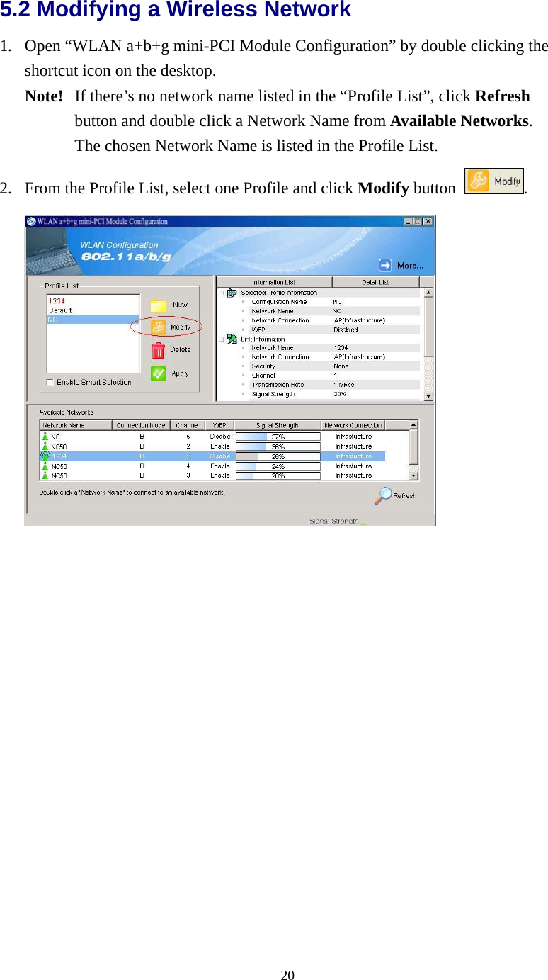Click the antenna icon of NC50 channel 3

pos(45,476)
